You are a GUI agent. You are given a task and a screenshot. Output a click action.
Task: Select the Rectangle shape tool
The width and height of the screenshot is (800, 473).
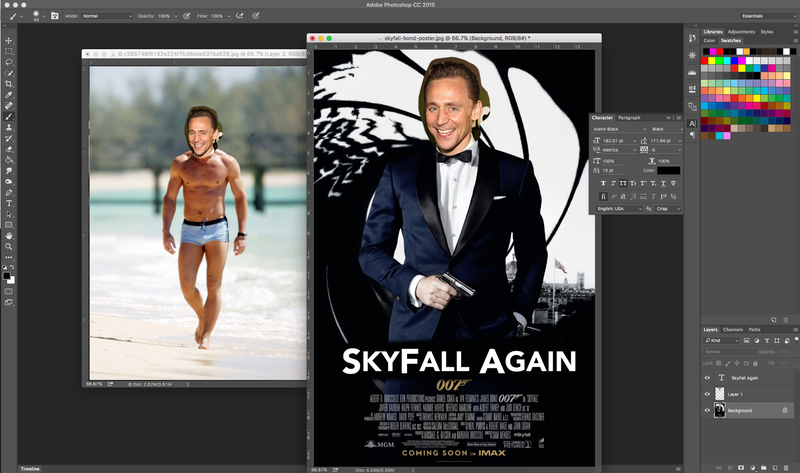[x=9, y=225]
